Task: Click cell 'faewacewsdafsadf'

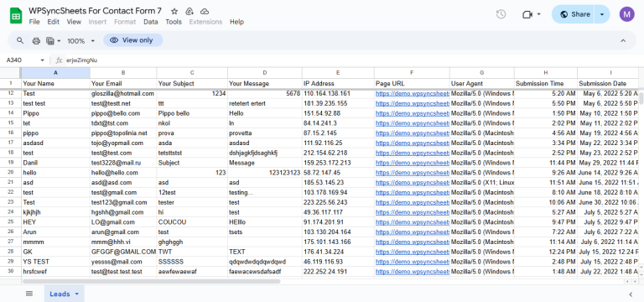Action: click(265, 271)
